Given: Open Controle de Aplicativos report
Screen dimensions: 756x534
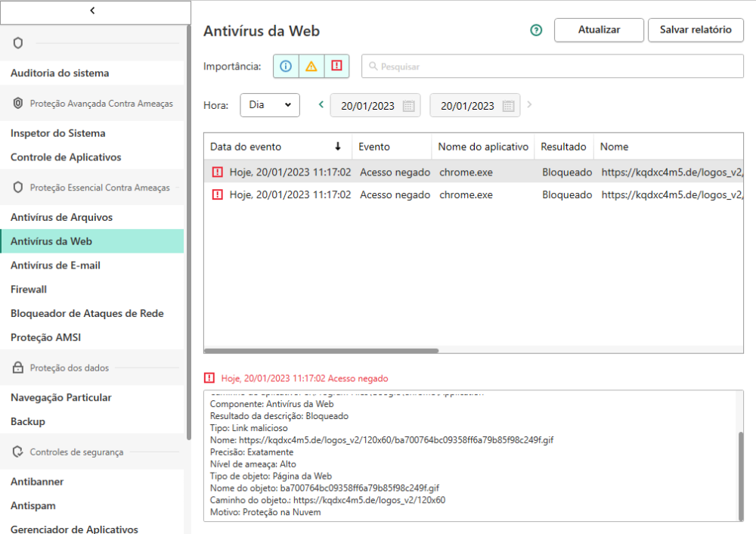Looking at the screenshot, I should pyautogui.click(x=91, y=157).
